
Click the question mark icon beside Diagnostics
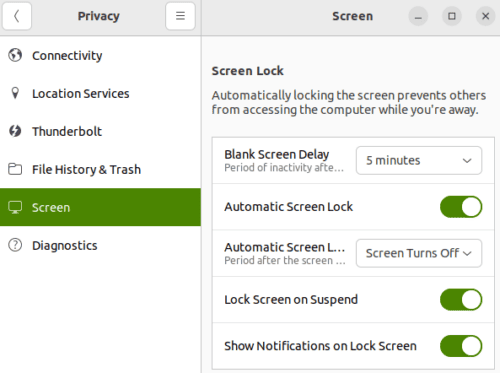click(15, 245)
